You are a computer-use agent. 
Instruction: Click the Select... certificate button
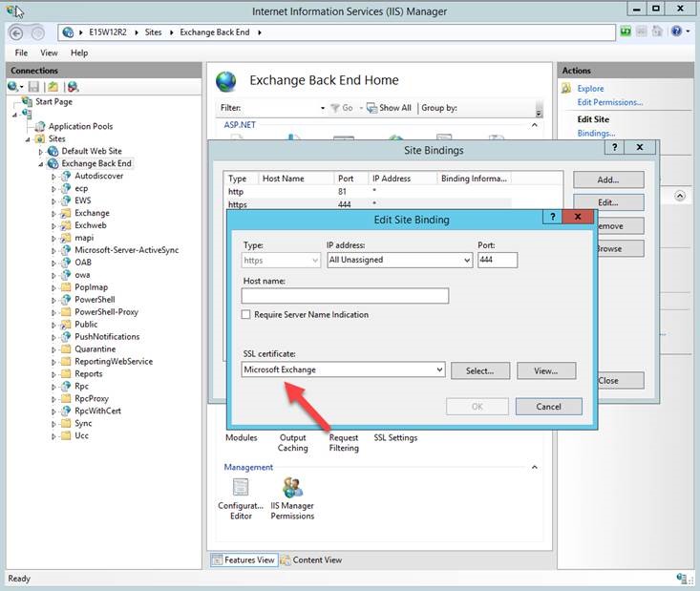[480, 371]
